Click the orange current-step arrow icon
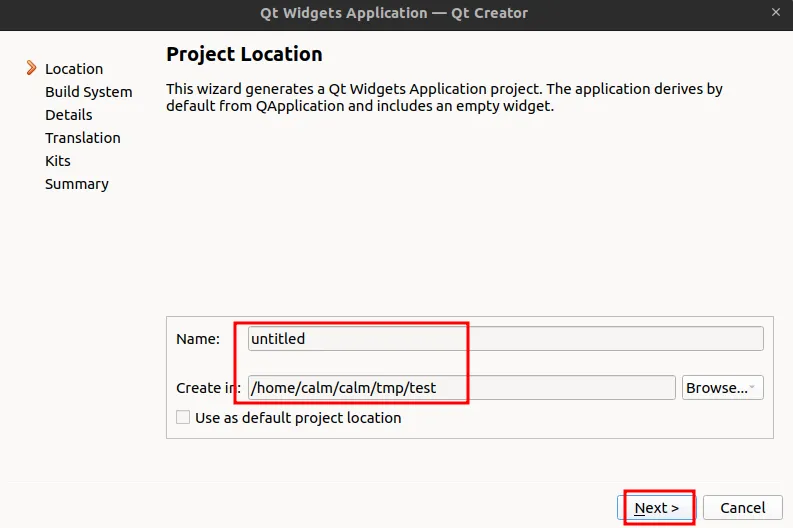The width and height of the screenshot is (793, 528). pyautogui.click(x=31, y=68)
